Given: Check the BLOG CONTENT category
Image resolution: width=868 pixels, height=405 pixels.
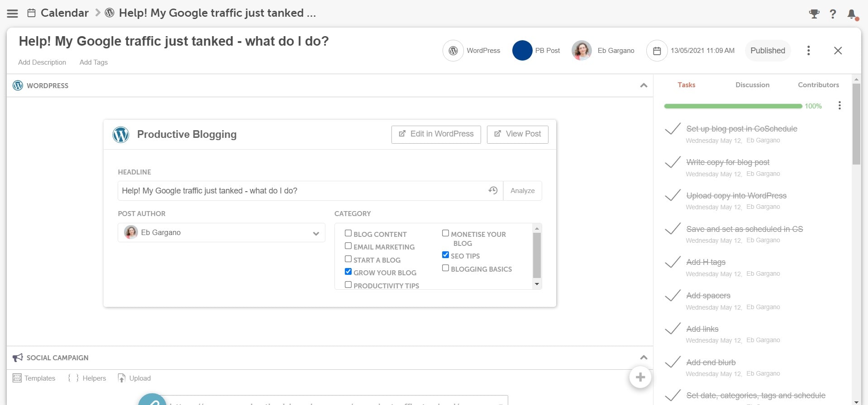Looking at the screenshot, I should point(348,233).
